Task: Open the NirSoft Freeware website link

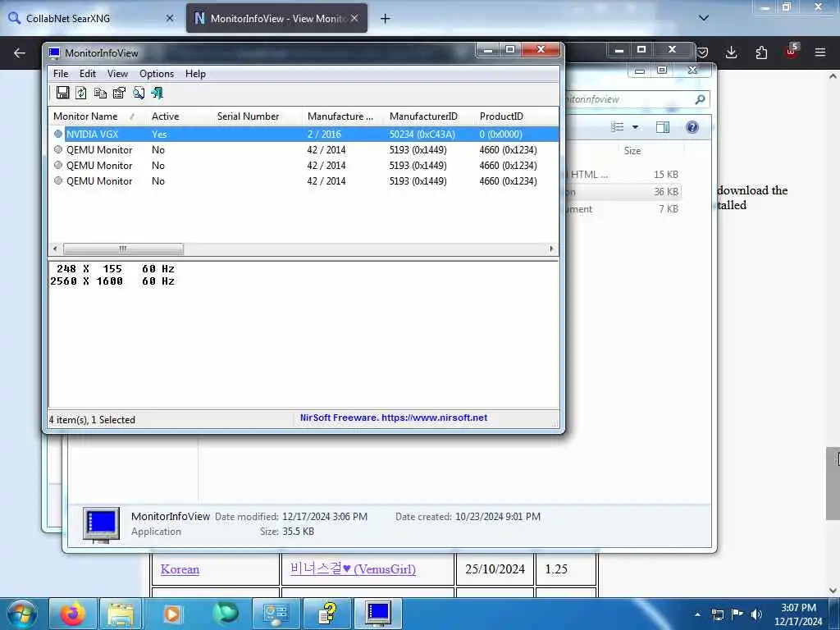Action: [x=393, y=418]
